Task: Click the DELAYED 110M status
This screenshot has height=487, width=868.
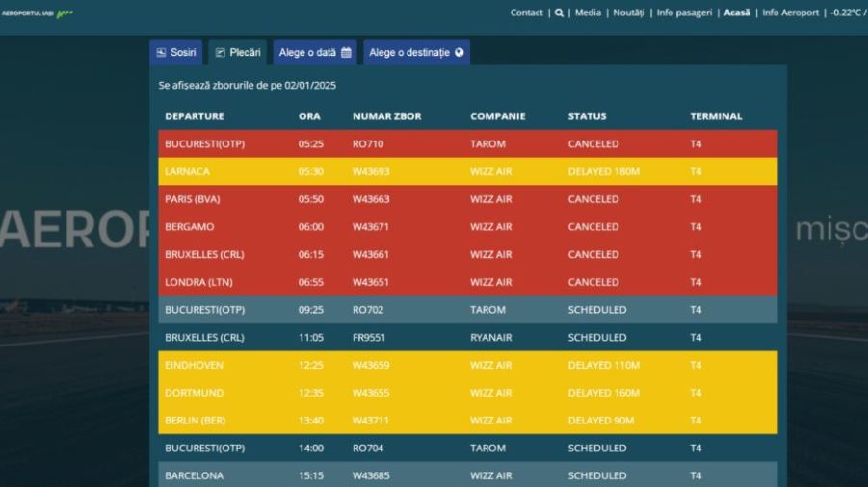Action: pos(604,366)
